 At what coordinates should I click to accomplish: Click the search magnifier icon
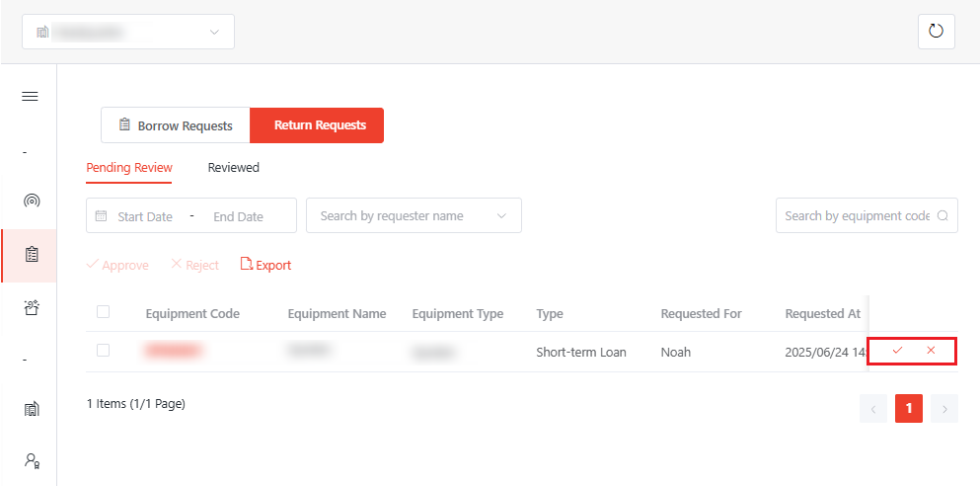[943, 215]
